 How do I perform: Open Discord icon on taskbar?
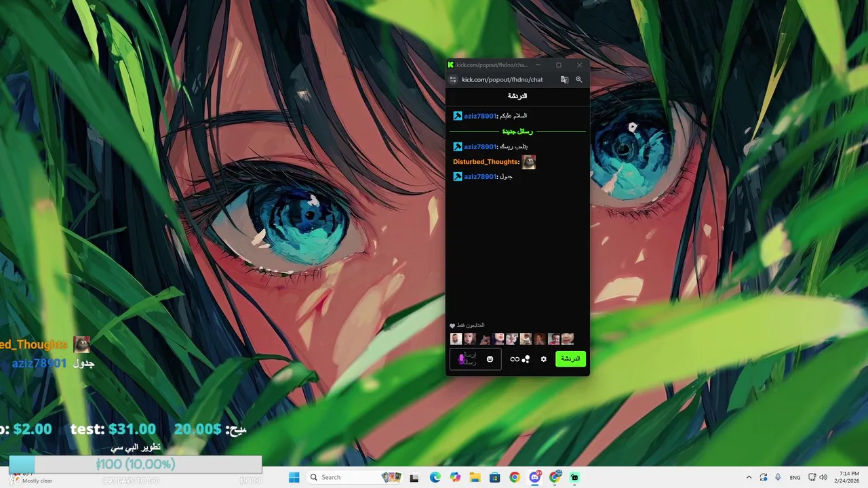[535, 478]
